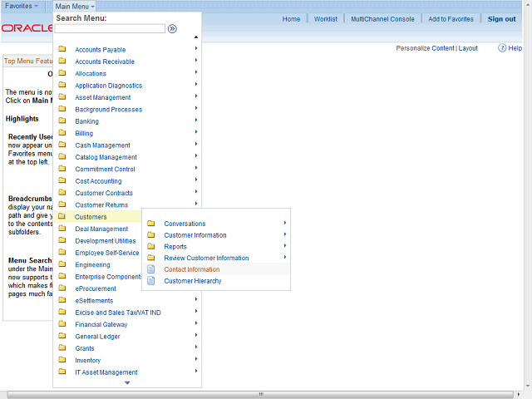Click the Oracle logo

point(27,28)
